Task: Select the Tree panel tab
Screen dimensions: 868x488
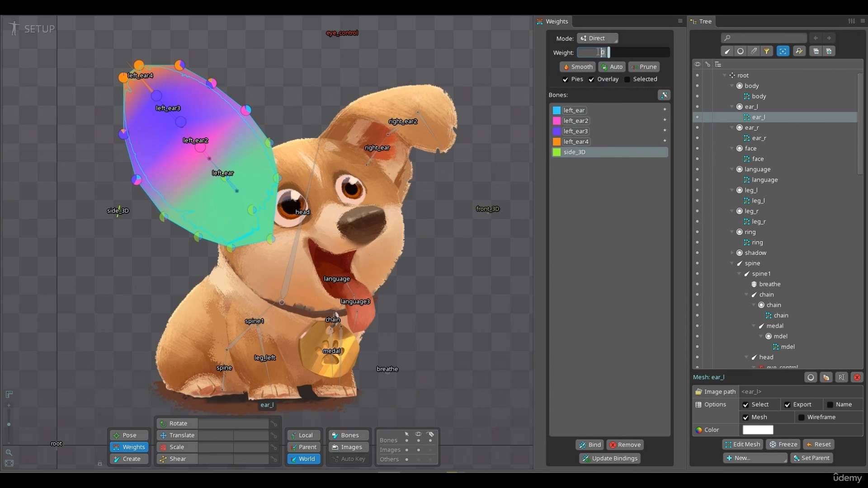Action: click(701, 21)
